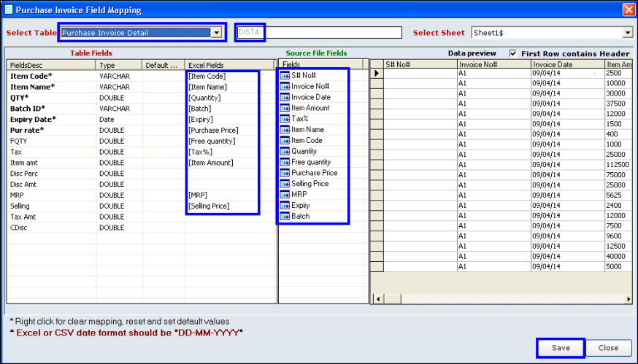Click right arrow of preview horizontal scrollbar

click(x=629, y=299)
